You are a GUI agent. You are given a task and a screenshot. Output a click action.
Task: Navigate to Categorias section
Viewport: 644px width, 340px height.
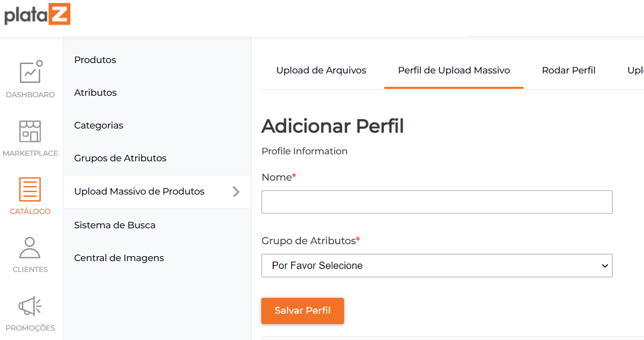[99, 126]
